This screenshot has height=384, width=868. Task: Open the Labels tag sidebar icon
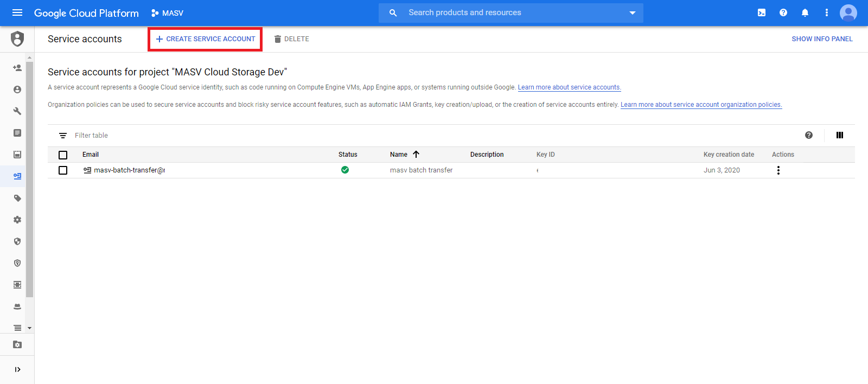pos(17,198)
